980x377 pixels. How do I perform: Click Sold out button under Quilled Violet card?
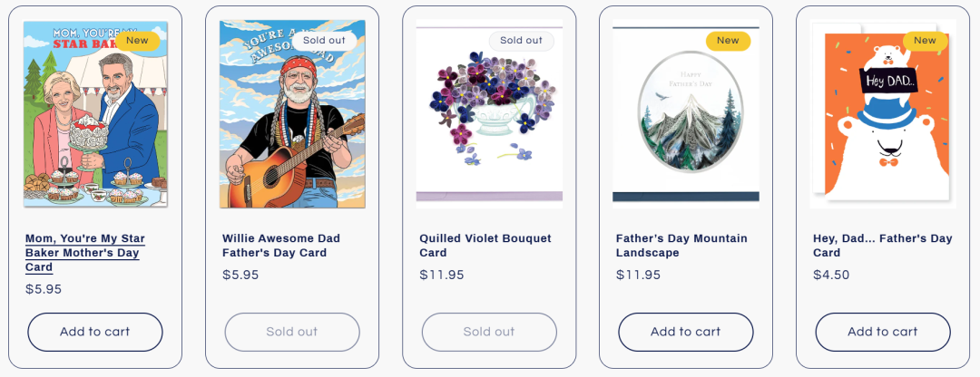(x=489, y=332)
